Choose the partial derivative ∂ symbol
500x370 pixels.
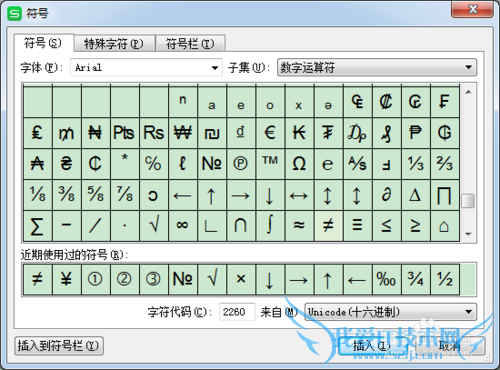386,195
